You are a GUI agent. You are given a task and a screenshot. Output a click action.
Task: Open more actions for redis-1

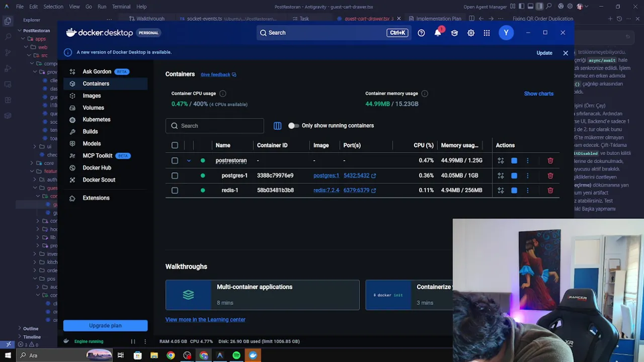pos(527,191)
